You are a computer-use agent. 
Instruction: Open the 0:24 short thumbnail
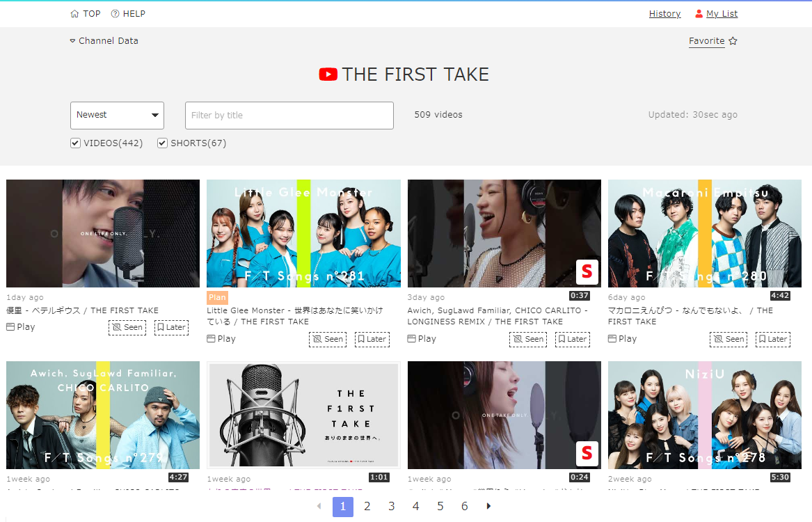point(504,415)
